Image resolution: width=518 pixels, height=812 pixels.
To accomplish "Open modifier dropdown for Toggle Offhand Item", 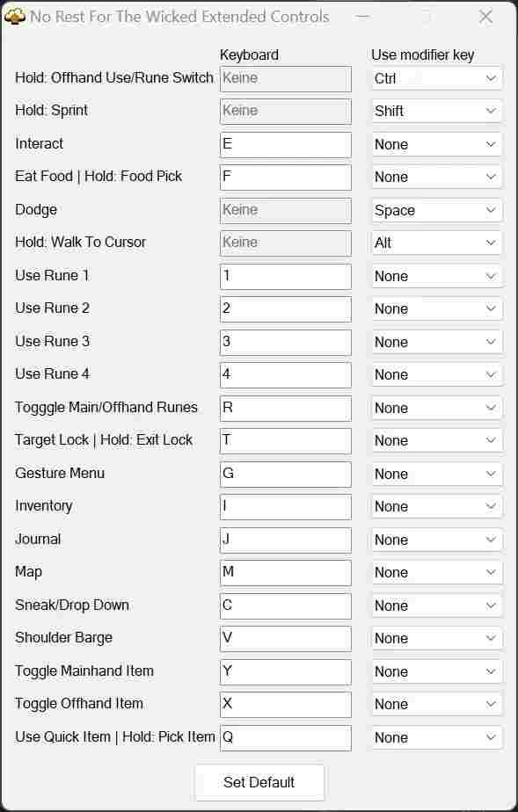I will [437, 704].
